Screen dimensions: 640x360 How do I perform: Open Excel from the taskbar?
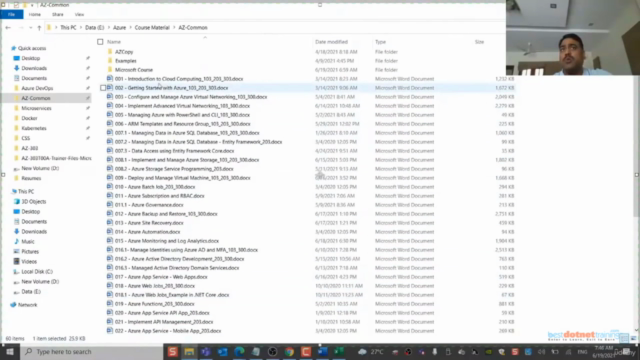coord(339,351)
